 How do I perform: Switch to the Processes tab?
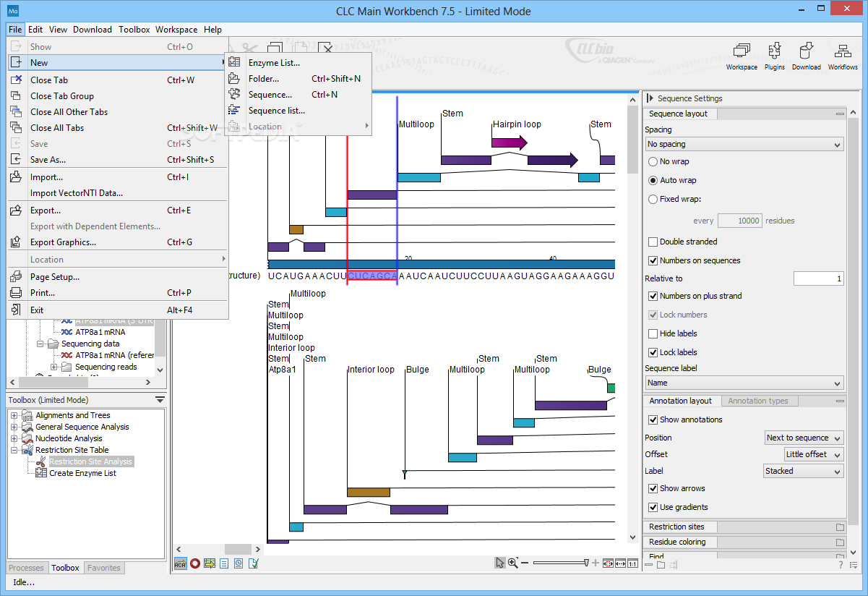27,568
